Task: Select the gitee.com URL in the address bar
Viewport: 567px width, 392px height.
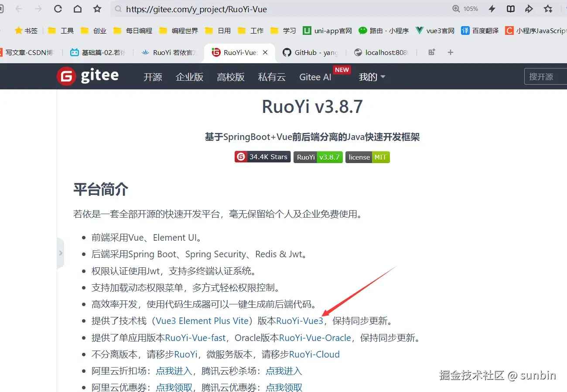Action: point(196,9)
